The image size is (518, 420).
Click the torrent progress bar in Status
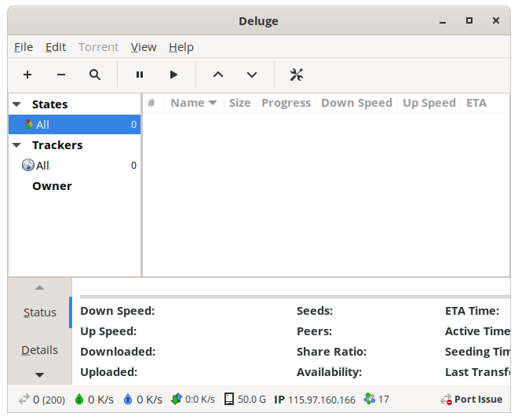(295, 297)
